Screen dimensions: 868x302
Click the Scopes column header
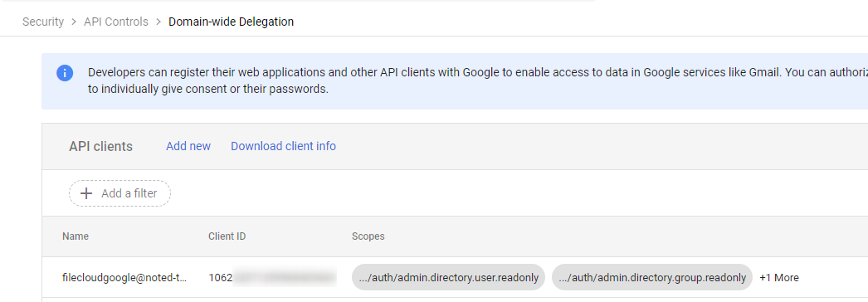click(x=368, y=236)
